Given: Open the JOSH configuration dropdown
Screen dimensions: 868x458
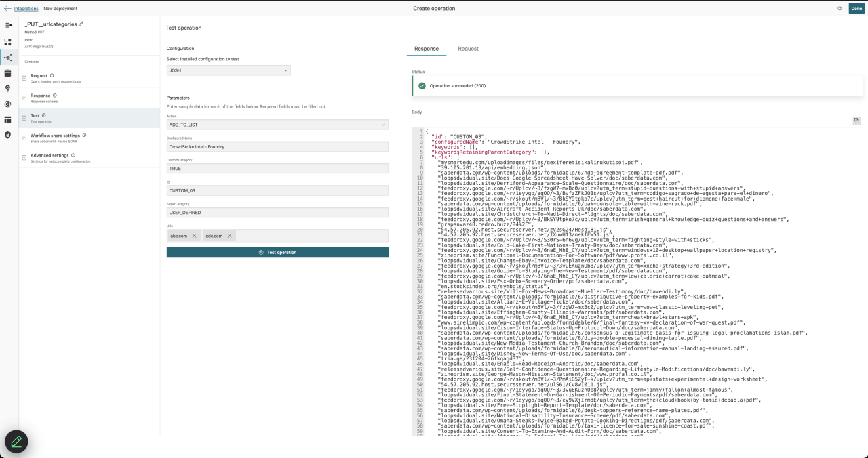Looking at the screenshot, I should point(229,70).
